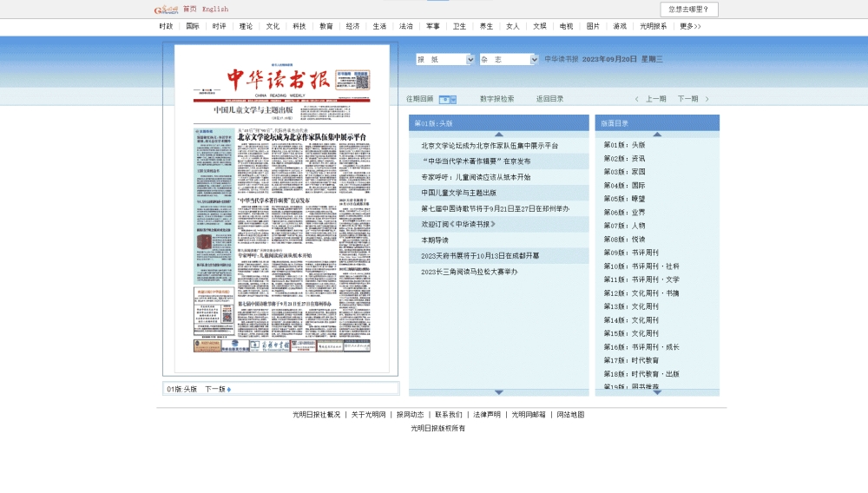Switch to English version link
Image resolution: width=868 pixels, height=493 pixels.
(x=215, y=9)
